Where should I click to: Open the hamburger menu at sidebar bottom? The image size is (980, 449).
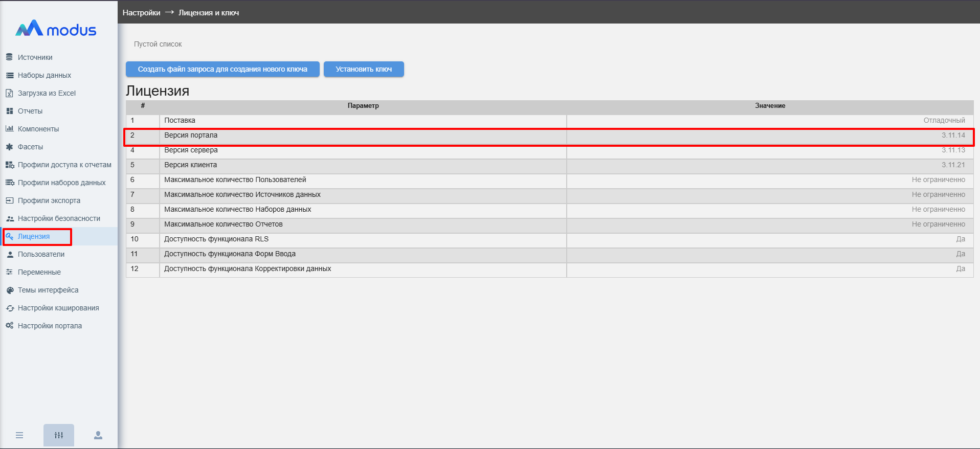[x=19, y=435]
